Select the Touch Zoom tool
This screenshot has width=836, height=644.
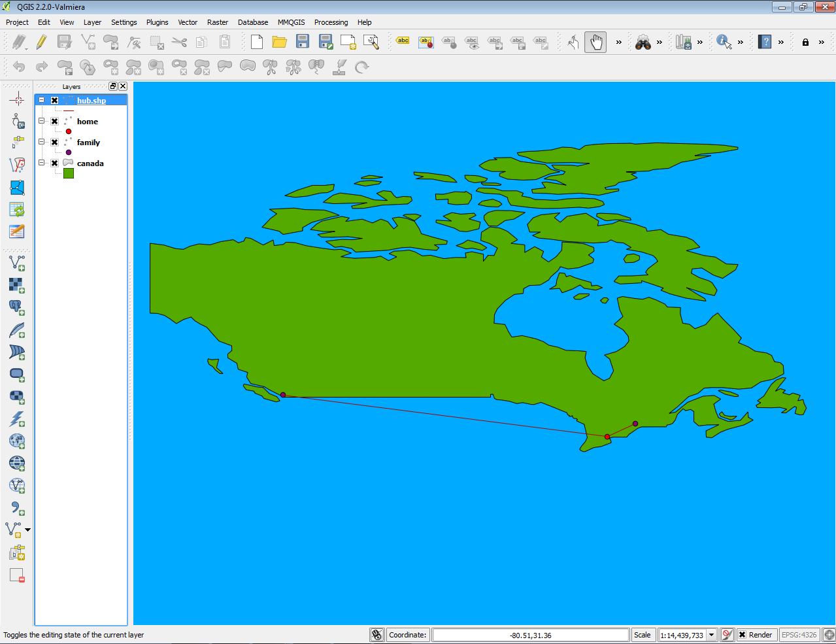click(x=572, y=41)
